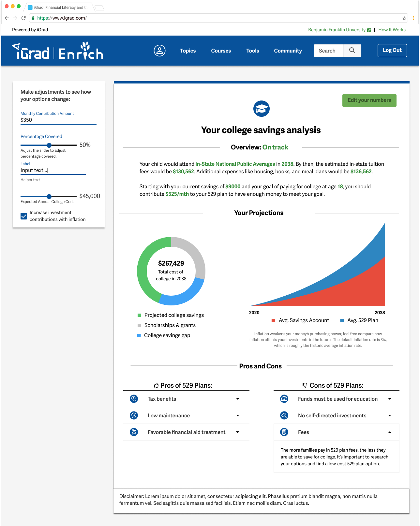Viewport: 420px width, 526px height.
Task: Expand Favorable financial aid treatment
Action: coord(238,432)
